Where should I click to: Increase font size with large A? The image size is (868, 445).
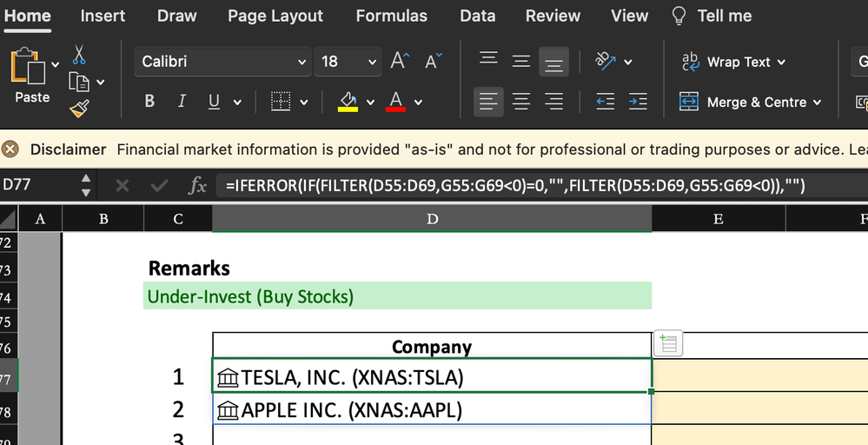pos(400,61)
